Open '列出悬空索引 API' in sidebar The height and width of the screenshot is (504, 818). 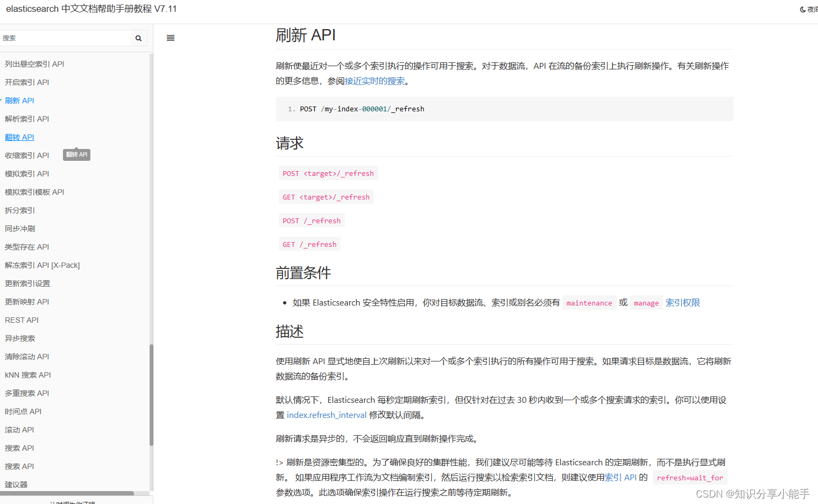click(34, 64)
